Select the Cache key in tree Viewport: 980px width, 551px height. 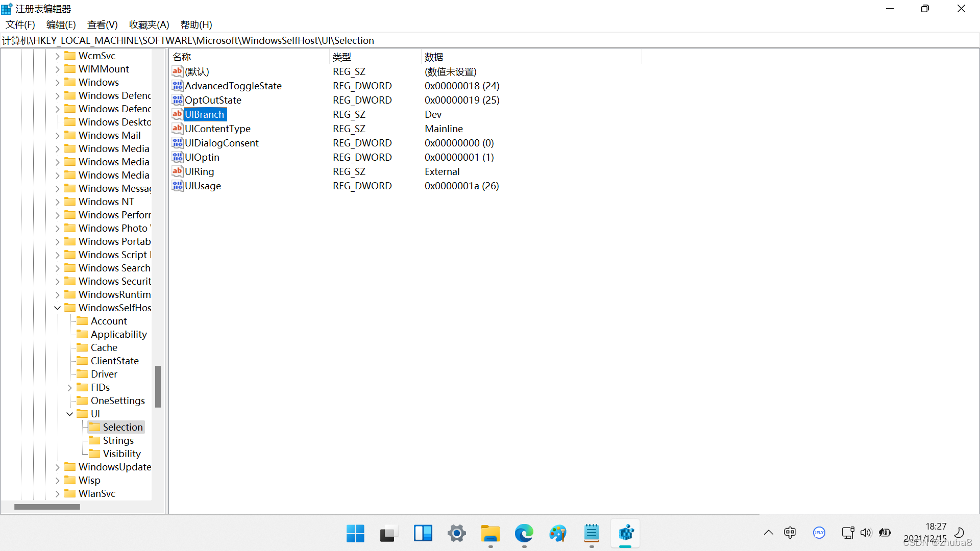tap(104, 347)
